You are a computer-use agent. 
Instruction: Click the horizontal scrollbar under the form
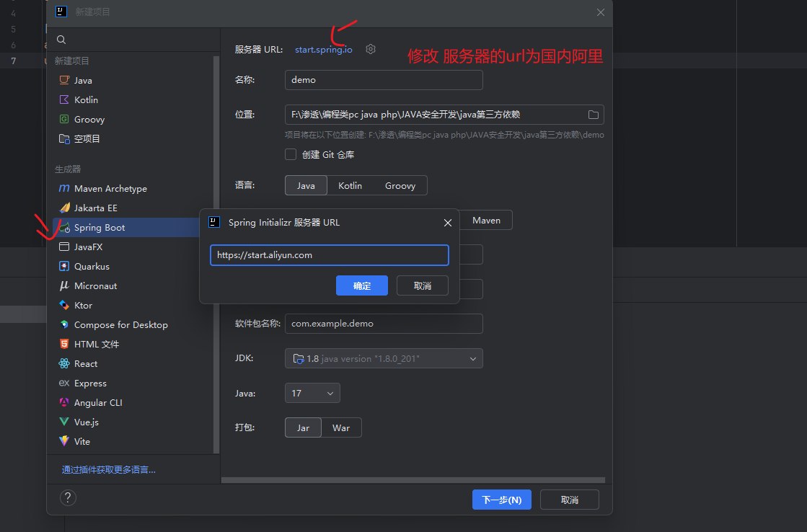[x=413, y=480]
